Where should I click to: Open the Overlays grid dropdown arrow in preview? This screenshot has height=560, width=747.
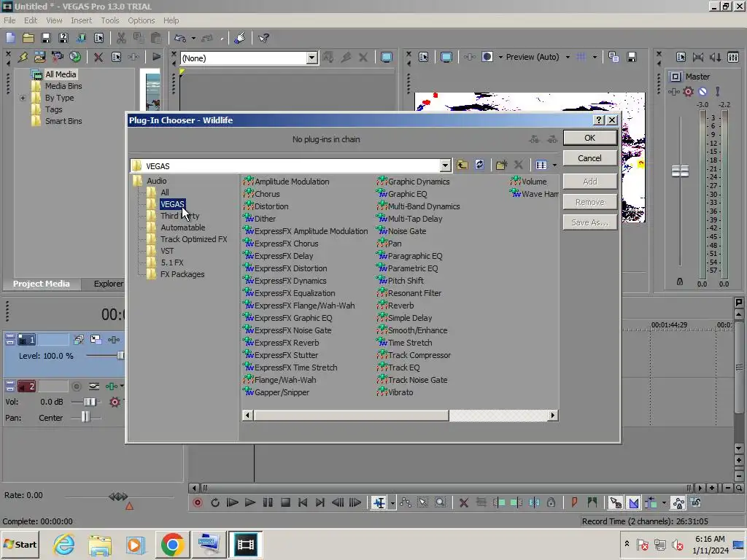tap(595, 57)
